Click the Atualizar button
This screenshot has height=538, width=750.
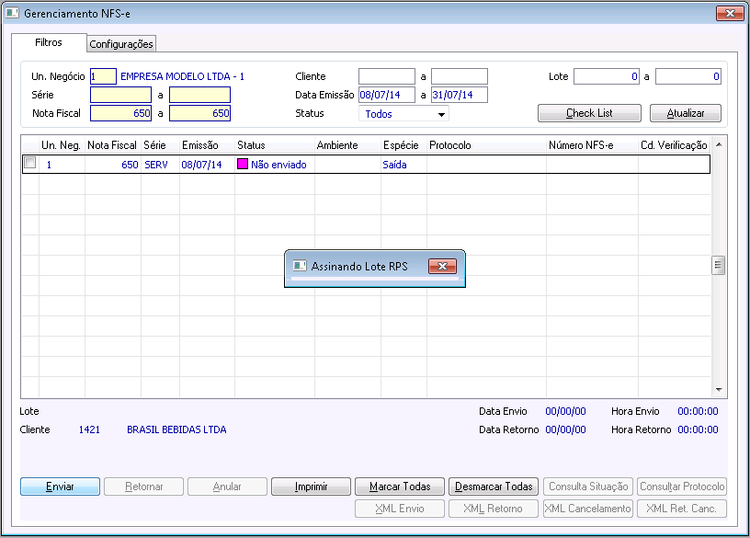685,113
